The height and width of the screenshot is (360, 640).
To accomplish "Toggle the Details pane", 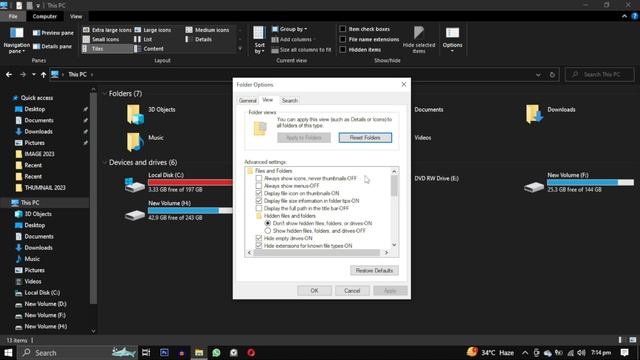I will 52,47.
